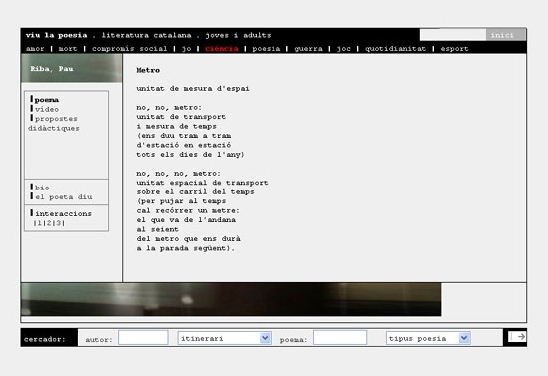Click the banner image below the poem
This screenshot has width=548, height=376.
(x=231, y=299)
